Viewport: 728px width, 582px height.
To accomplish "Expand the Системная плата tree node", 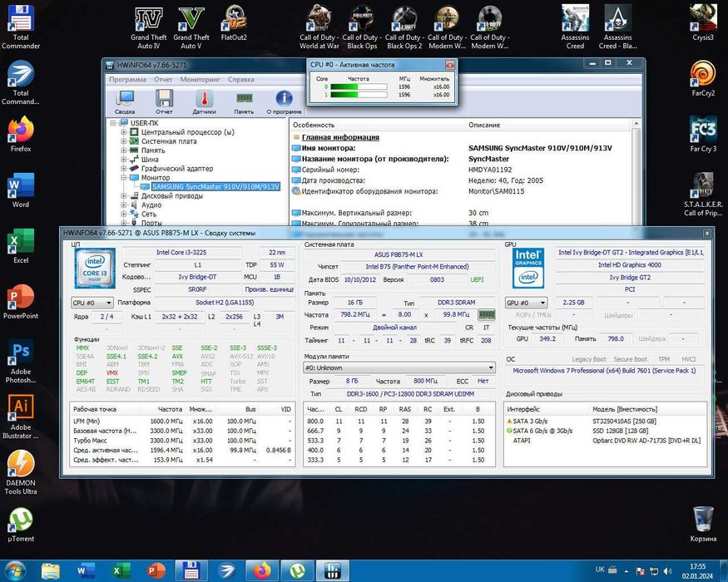I will coord(124,141).
